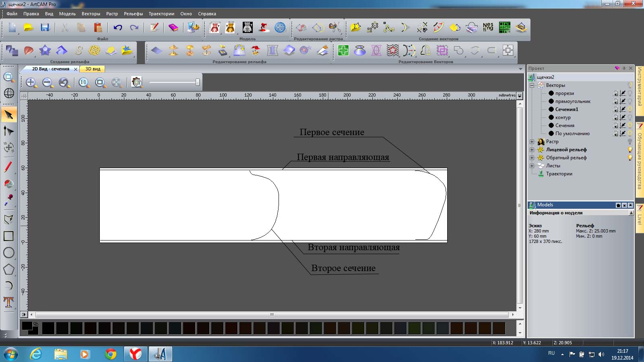Image resolution: width=644 pixels, height=362 pixels.
Task: Undo the last action with the blue arrow
Action: (118, 27)
